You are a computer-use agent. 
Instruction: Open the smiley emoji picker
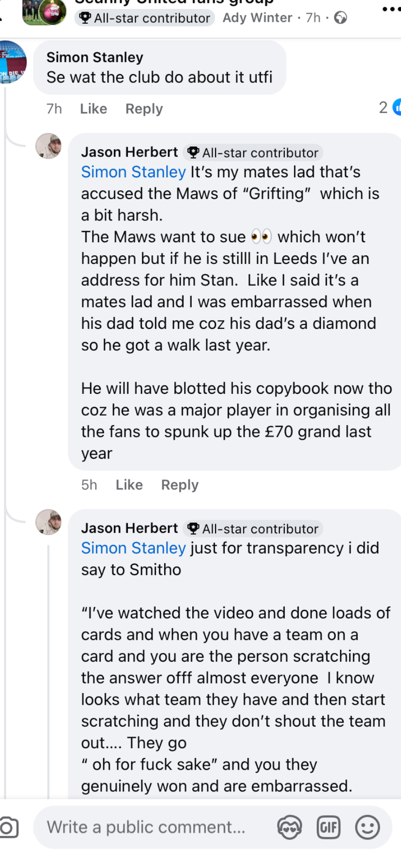[367, 827]
